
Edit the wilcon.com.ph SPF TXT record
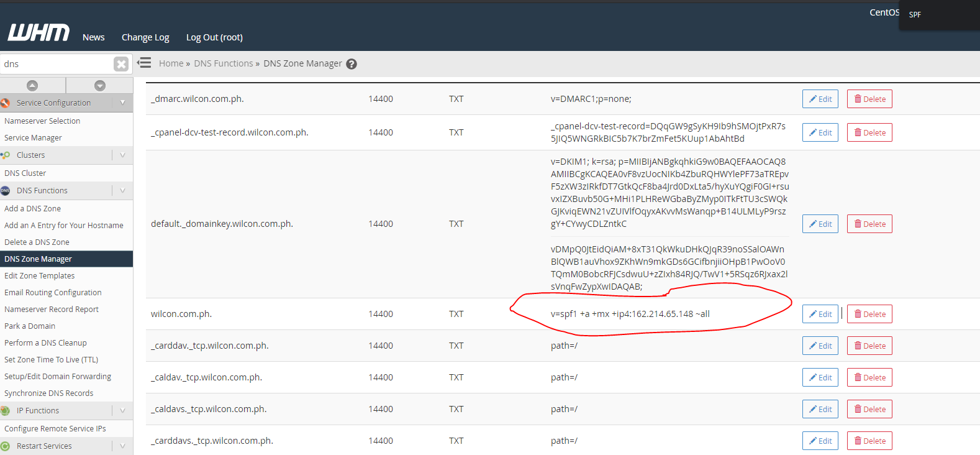pyautogui.click(x=820, y=314)
